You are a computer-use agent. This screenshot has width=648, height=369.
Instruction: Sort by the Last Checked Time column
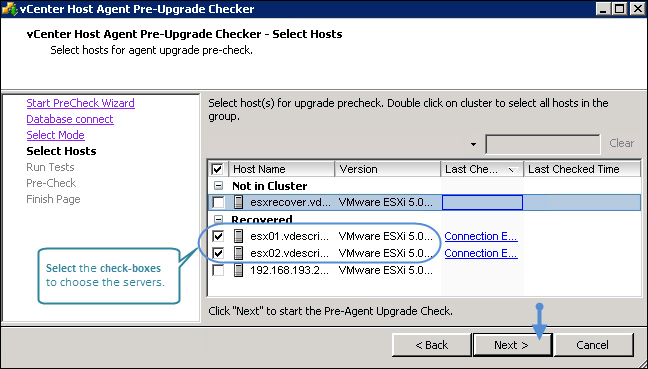[582, 169]
